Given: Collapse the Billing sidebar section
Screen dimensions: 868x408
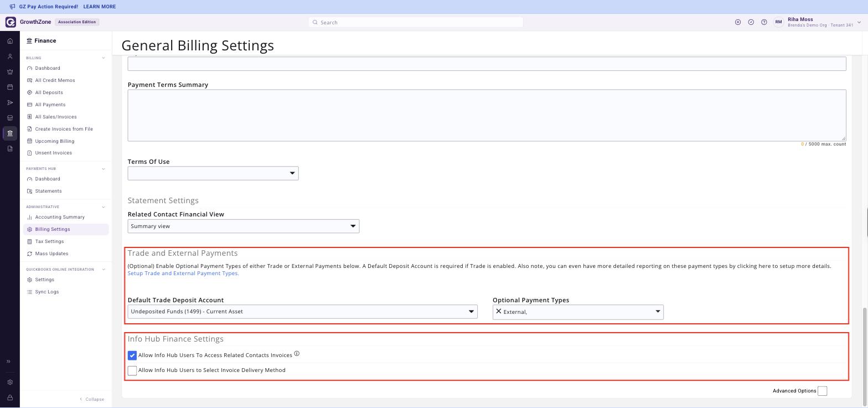Looking at the screenshot, I should pyautogui.click(x=104, y=58).
